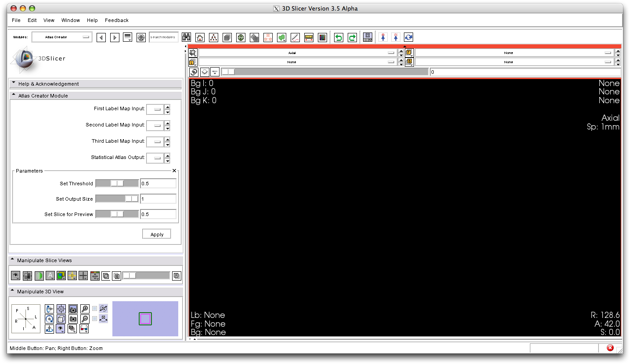This screenshot has width=630, height=364.
Task: Enable the spin checkbox in 3D View
Action: (94, 309)
